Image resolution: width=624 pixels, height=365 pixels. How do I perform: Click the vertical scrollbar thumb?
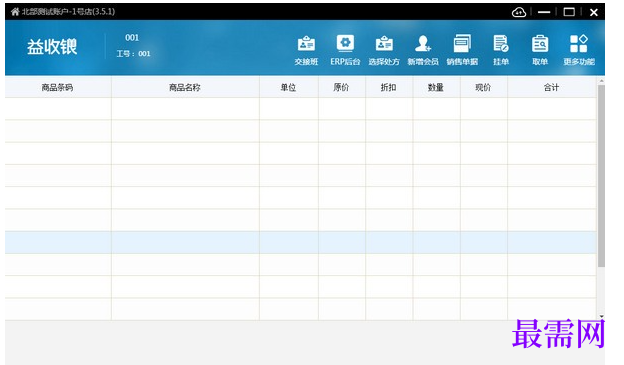click(x=601, y=175)
